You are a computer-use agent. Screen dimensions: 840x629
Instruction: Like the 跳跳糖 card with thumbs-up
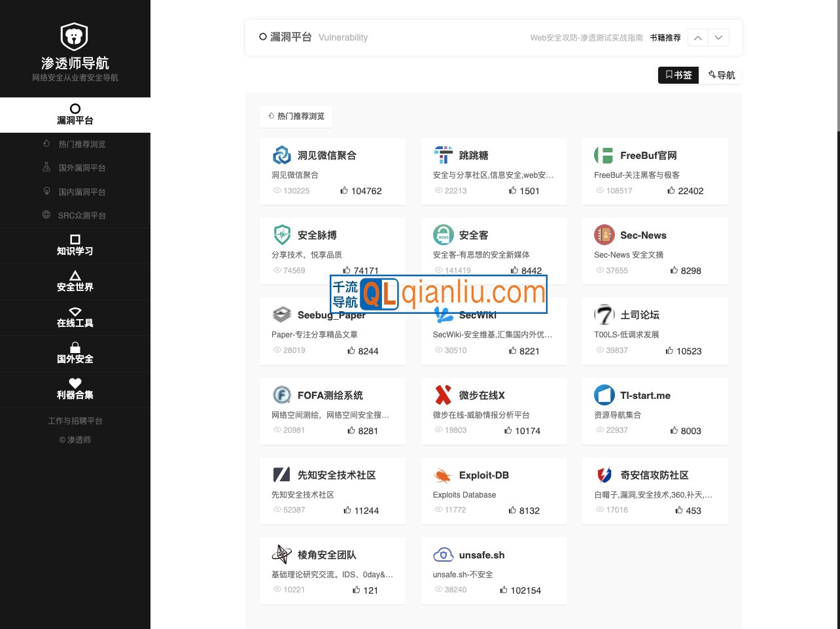click(x=512, y=191)
